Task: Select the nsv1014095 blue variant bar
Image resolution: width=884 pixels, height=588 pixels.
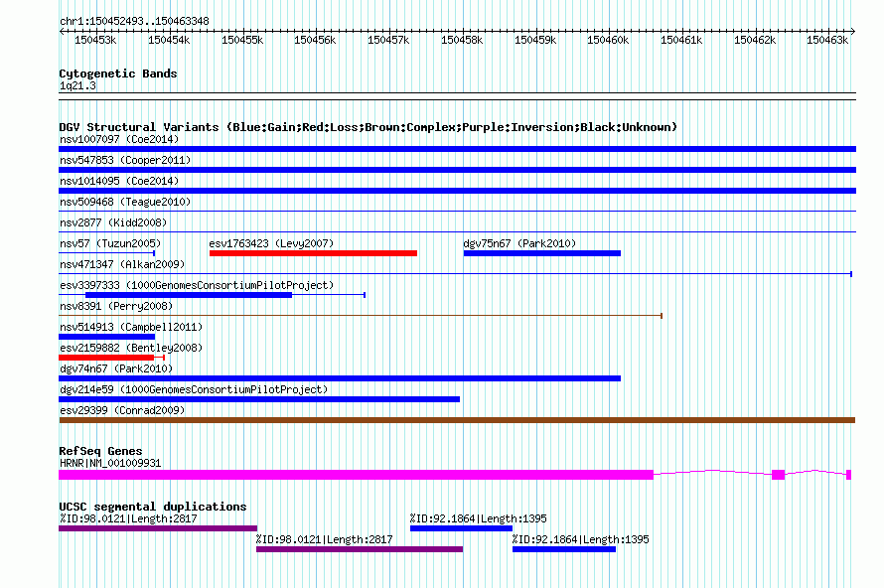Action: [457, 191]
